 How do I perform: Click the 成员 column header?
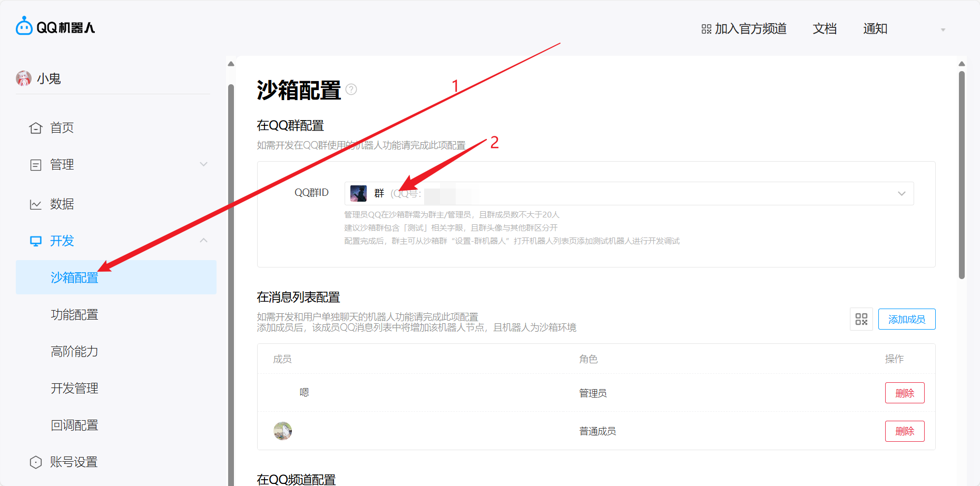(x=282, y=359)
